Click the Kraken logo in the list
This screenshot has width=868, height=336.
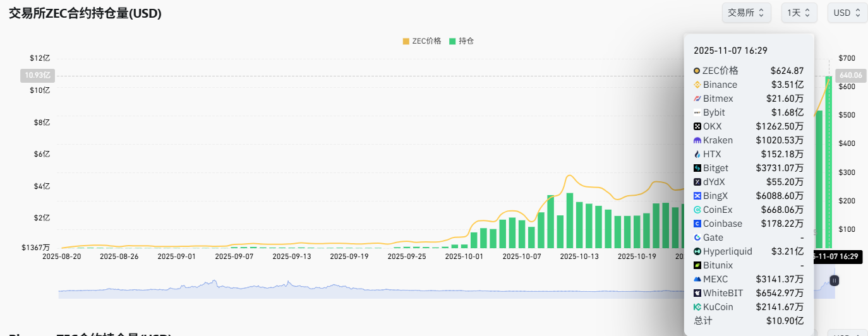(x=697, y=140)
